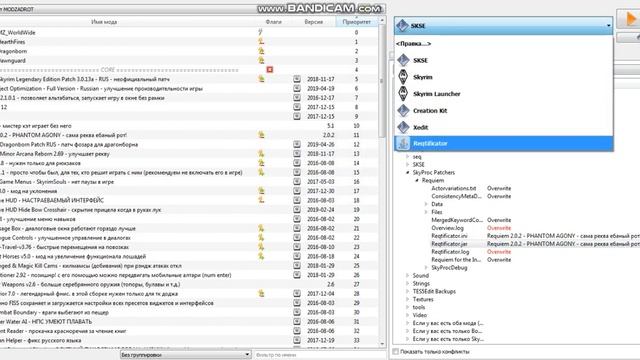This screenshot has width=640, height=360.
Task: Expand the SKSE folder in data tree
Action: (x=407, y=164)
